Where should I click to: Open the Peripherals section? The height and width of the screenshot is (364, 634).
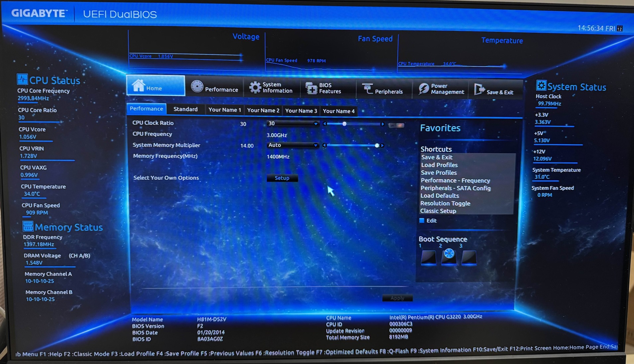coord(384,89)
